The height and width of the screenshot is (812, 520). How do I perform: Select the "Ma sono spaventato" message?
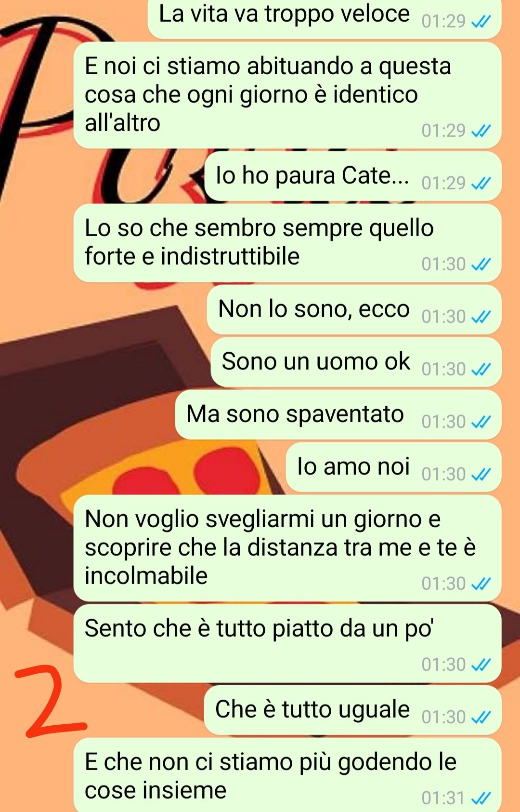(x=338, y=415)
